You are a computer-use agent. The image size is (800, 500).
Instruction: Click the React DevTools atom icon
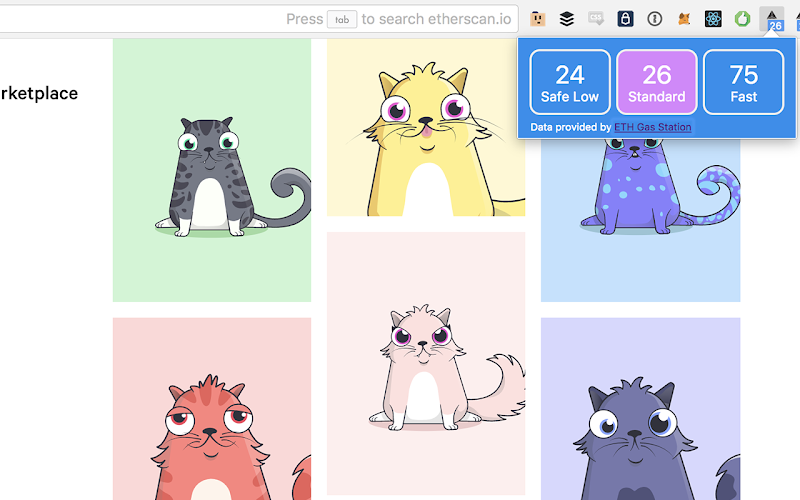(713, 19)
